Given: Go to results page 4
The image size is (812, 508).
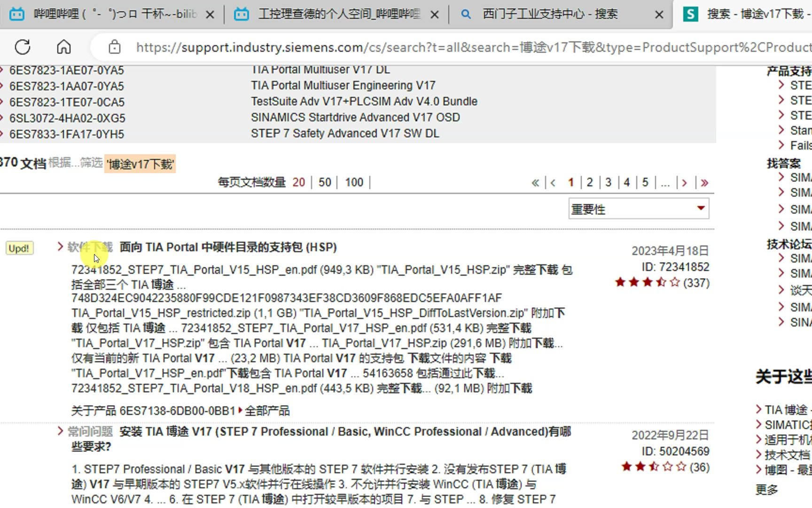Looking at the screenshot, I should click(626, 182).
